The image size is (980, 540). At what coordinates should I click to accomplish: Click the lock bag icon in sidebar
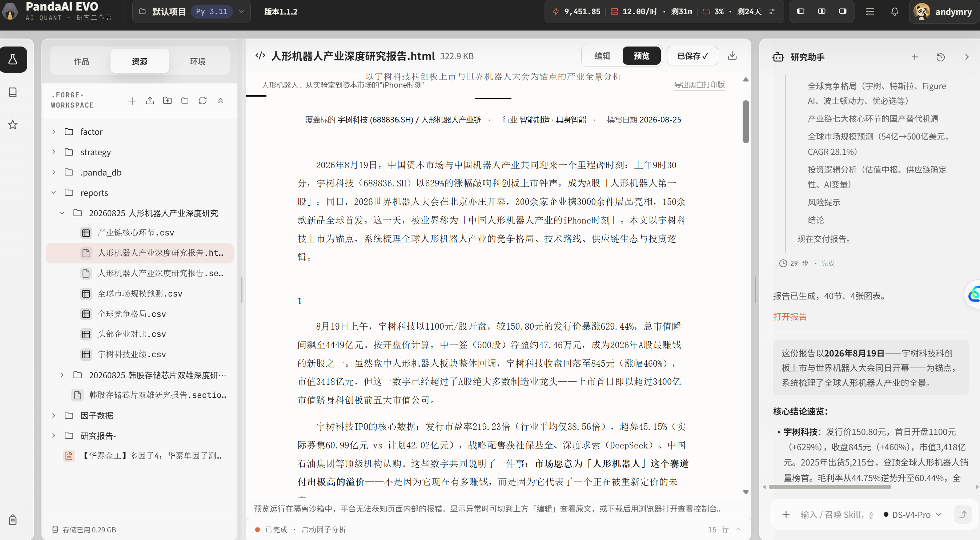click(x=13, y=520)
